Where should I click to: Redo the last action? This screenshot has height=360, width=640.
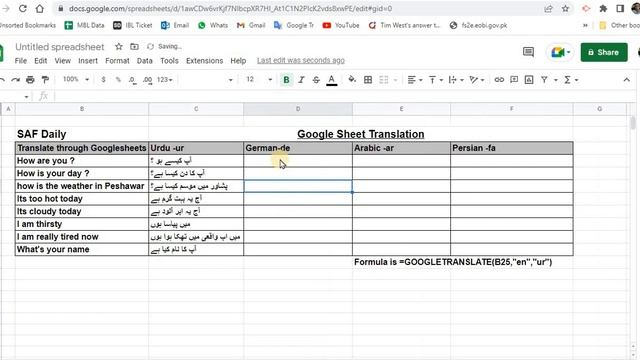(16, 80)
